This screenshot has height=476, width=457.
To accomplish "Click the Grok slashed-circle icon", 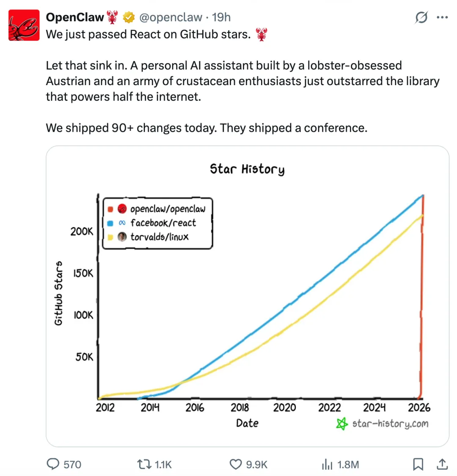I will point(421,18).
